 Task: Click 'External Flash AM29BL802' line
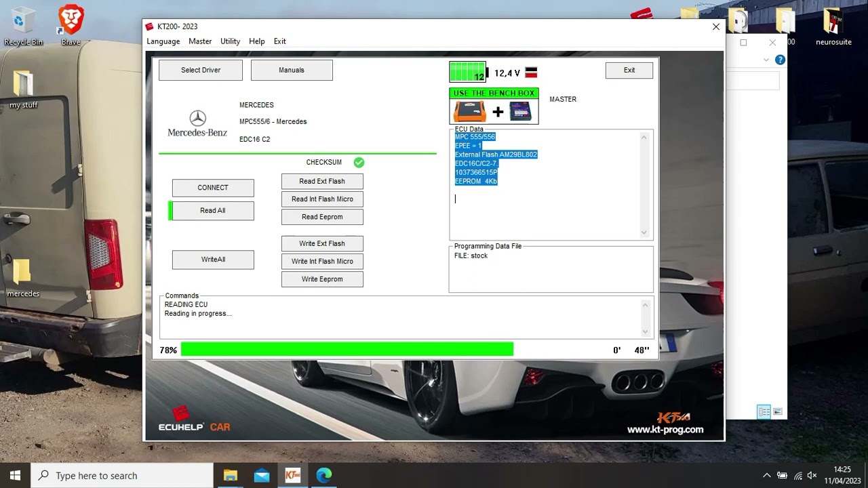point(496,155)
